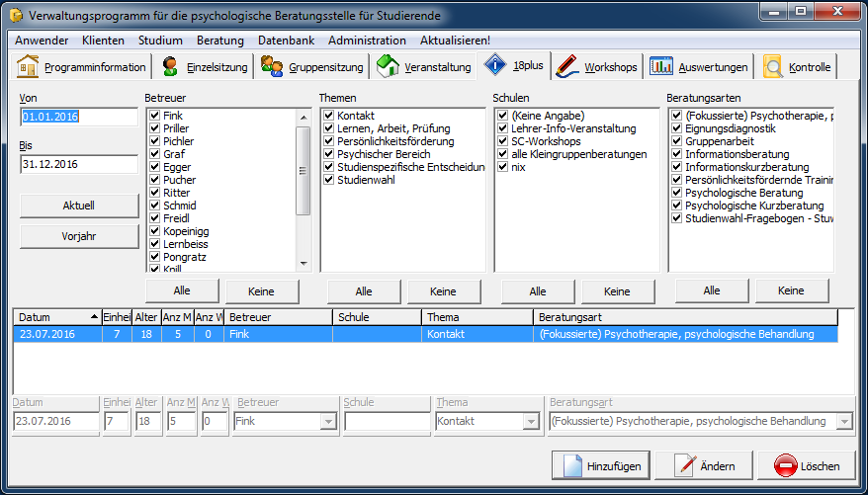
Task: Click the Veranstaltung tab icon
Action: 389,67
